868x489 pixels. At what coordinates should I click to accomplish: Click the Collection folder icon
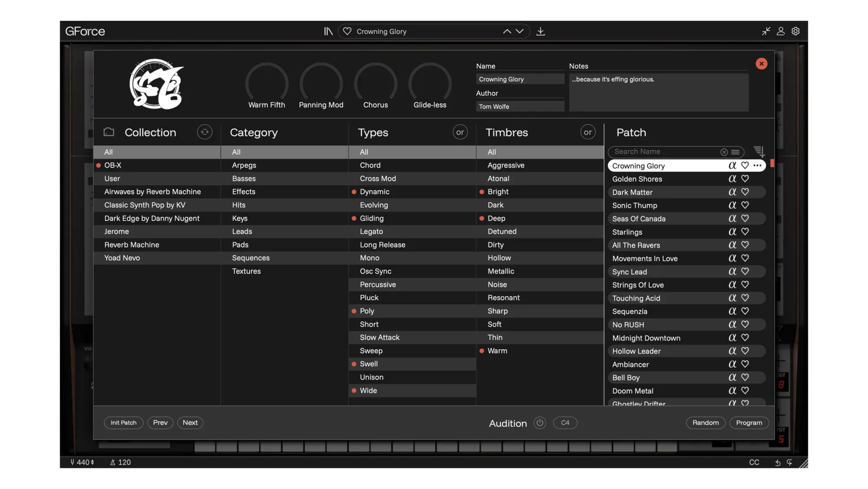tap(109, 132)
